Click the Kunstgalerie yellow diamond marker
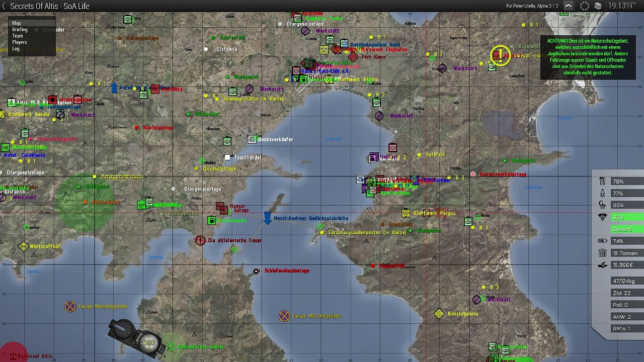This screenshot has width=644, height=362. [x=439, y=314]
